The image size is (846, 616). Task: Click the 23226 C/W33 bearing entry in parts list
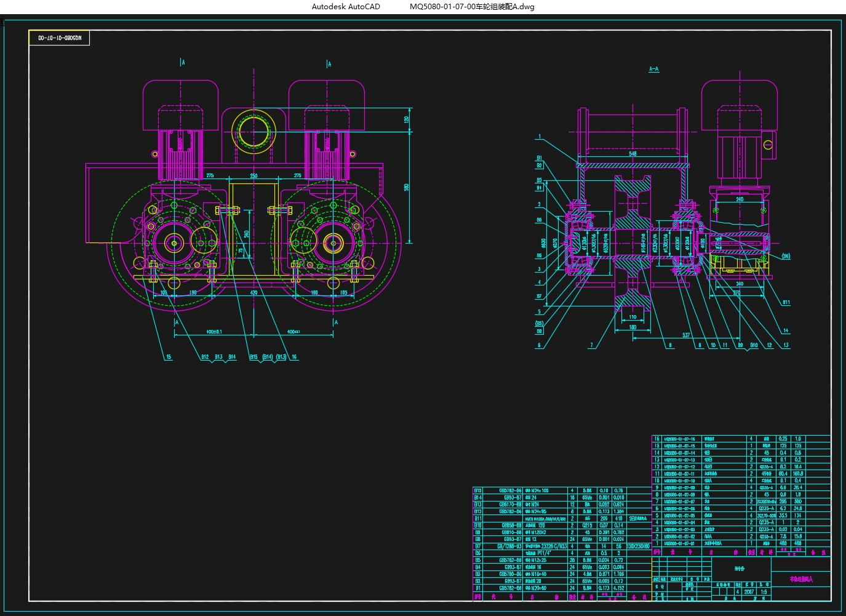553,546
